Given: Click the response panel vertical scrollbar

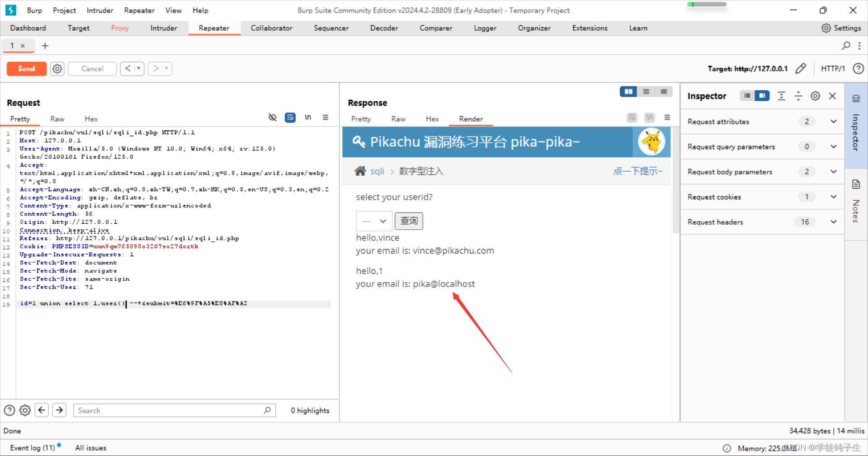Looking at the screenshot, I should point(676,180).
